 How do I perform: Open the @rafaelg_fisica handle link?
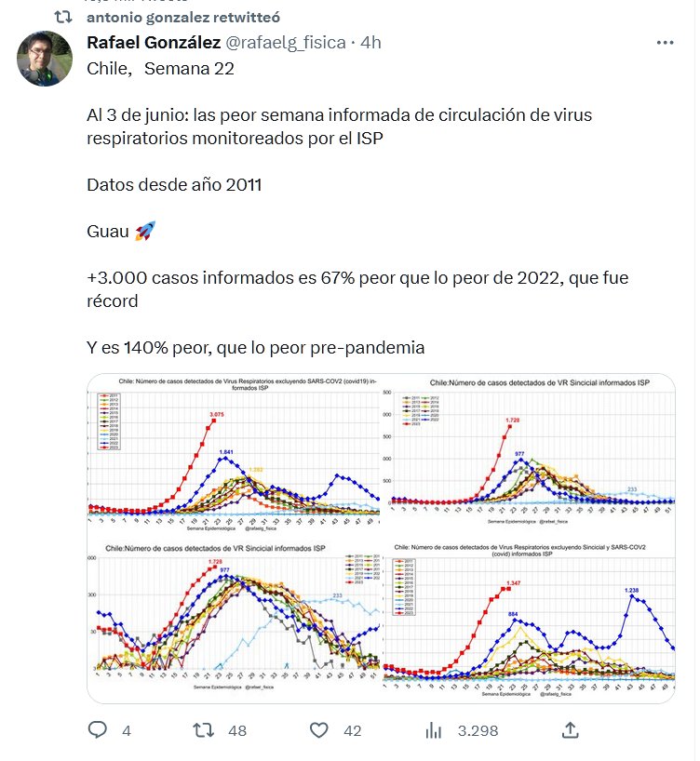283,43
